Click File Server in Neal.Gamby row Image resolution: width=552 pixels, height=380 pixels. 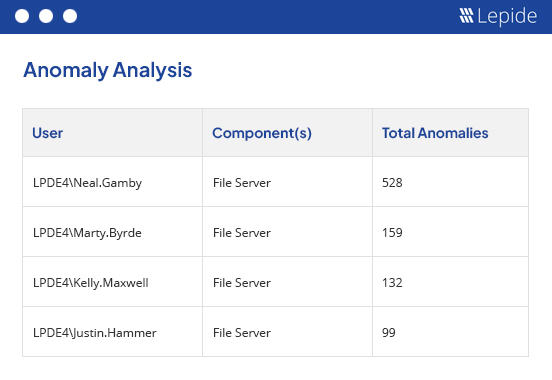pos(242,183)
